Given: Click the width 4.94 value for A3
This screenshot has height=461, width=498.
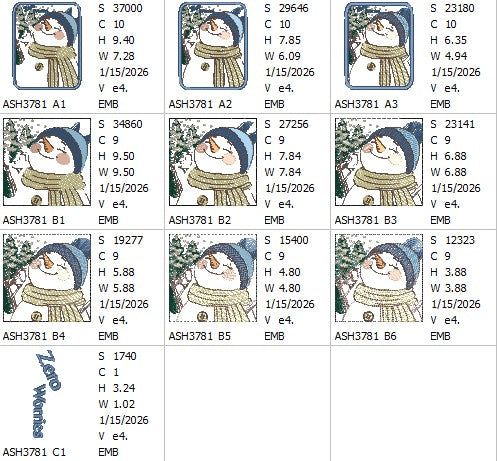Looking at the screenshot, I should (456, 56).
